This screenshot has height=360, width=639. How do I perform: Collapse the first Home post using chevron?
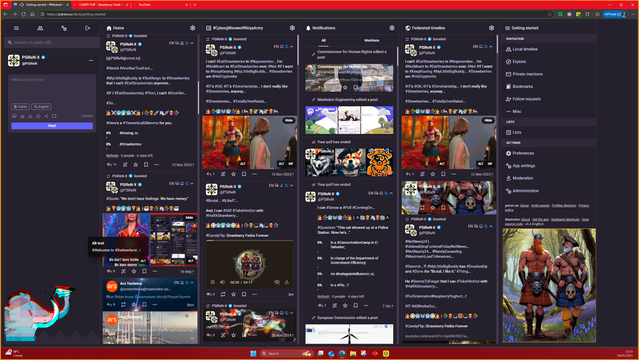coord(192,43)
